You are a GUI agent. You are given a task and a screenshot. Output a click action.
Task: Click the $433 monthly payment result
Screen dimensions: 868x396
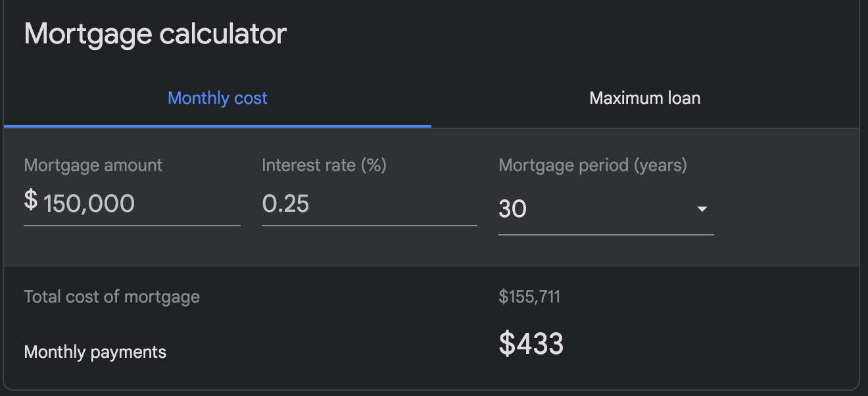531,344
